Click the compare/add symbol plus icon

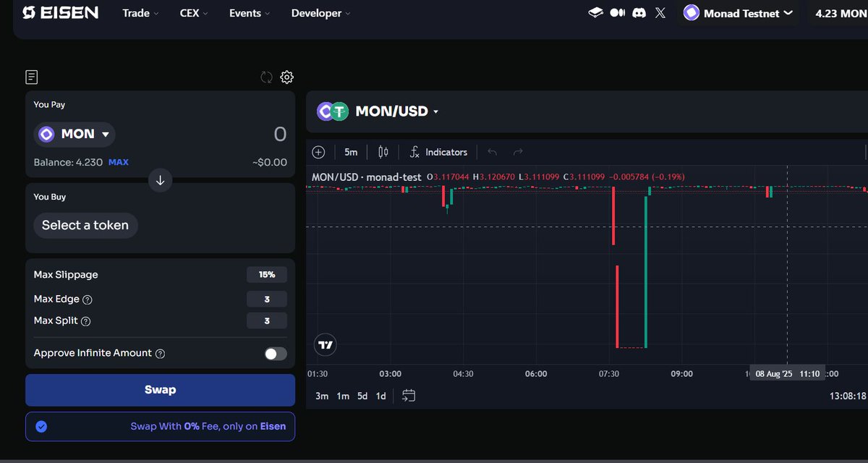point(318,152)
